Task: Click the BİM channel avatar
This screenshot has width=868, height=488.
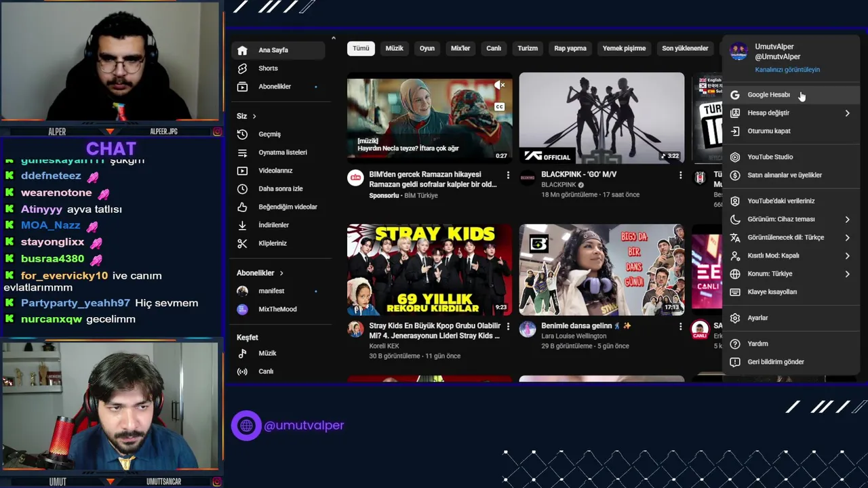Action: (355, 178)
